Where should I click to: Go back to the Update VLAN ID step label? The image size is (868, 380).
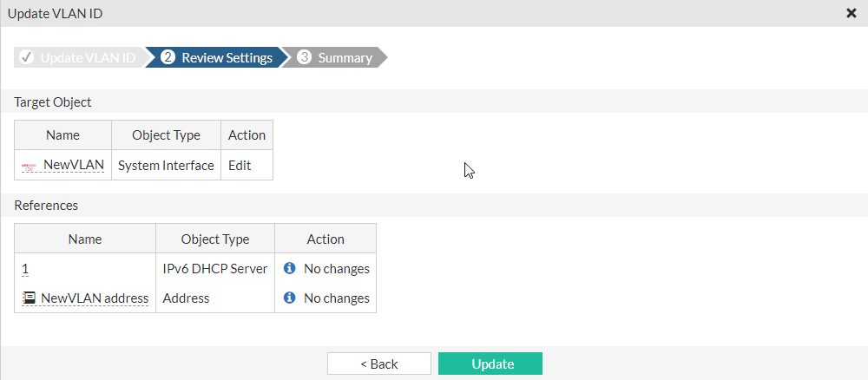pyautogui.click(x=88, y=58)
